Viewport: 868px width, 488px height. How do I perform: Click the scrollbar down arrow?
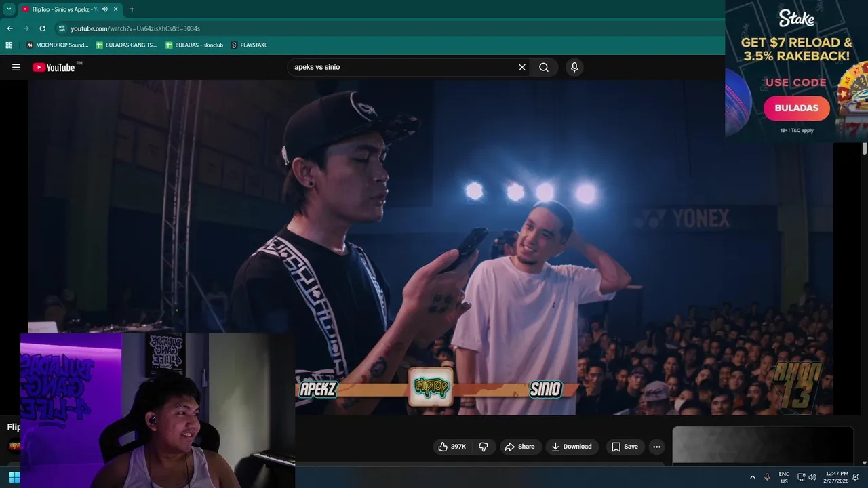[865, 462]
